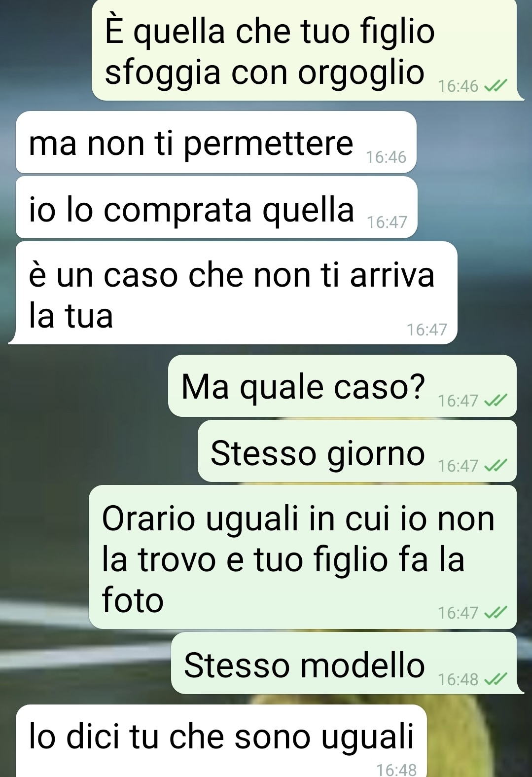Tap the sent message 'Stesso giorno'
The height and width of the screenshot is (777, 532).
[x=357, y=451]
